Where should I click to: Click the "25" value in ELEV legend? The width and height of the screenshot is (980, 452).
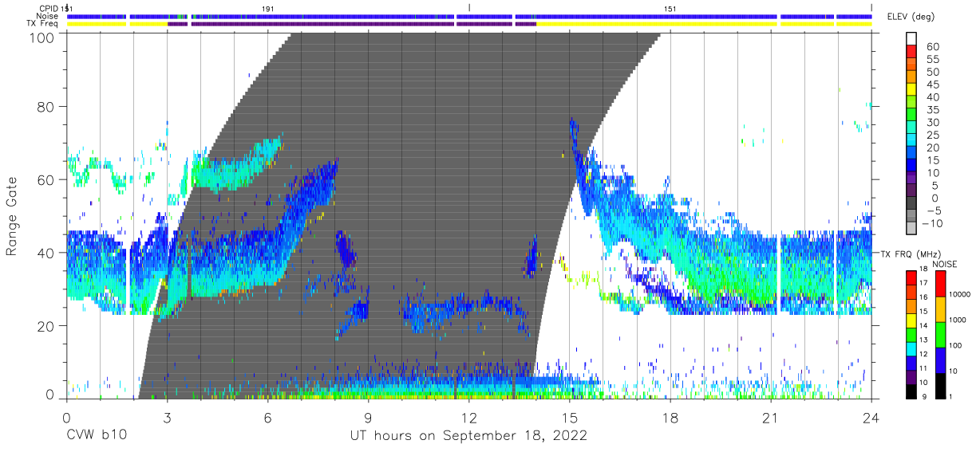pyautogui.click(x=932, y=136)
